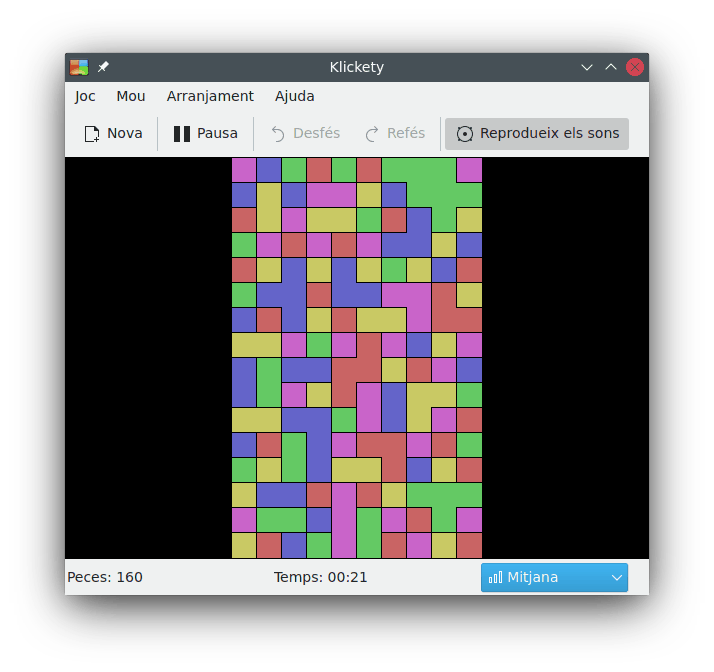This screenshot has width=714, height=672.
Task: Open the Mitjana difficulty dropdown
Action: click(554, 577)
